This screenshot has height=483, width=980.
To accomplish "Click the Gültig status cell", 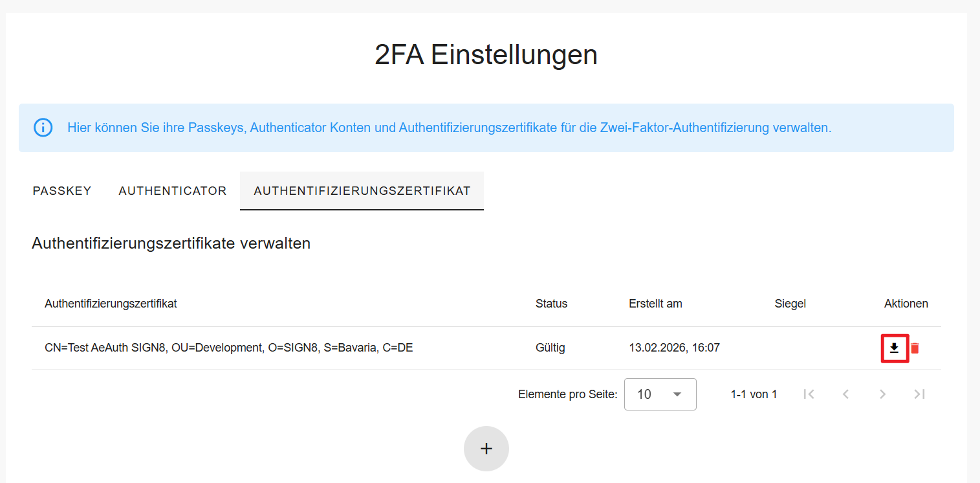I will pos(550,348).
